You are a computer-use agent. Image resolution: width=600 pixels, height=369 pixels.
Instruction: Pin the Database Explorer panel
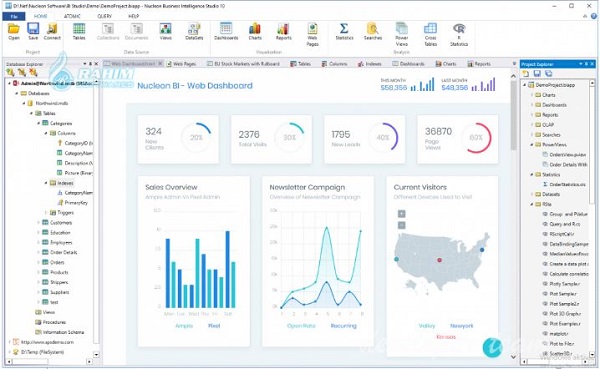[x=90, y=64]
